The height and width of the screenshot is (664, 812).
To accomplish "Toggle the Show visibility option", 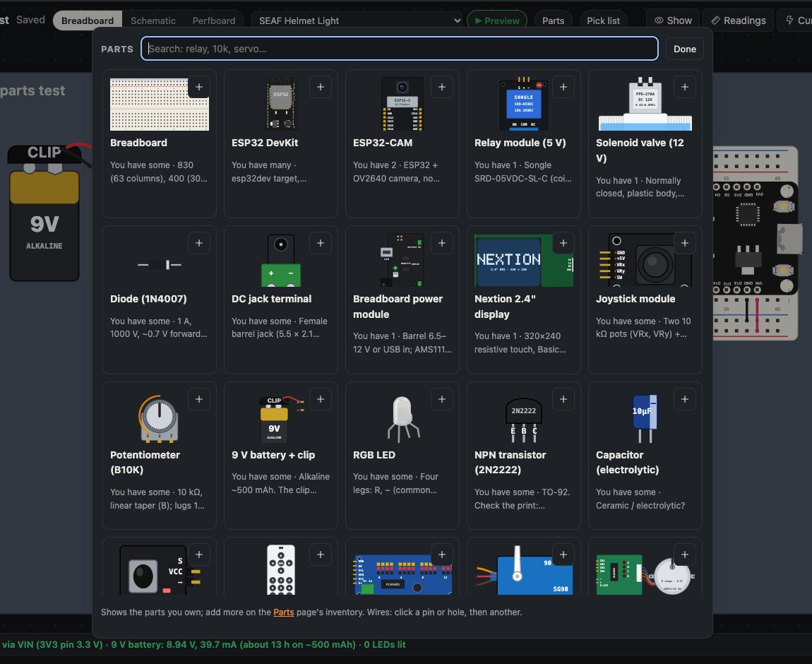I will 673,20.
